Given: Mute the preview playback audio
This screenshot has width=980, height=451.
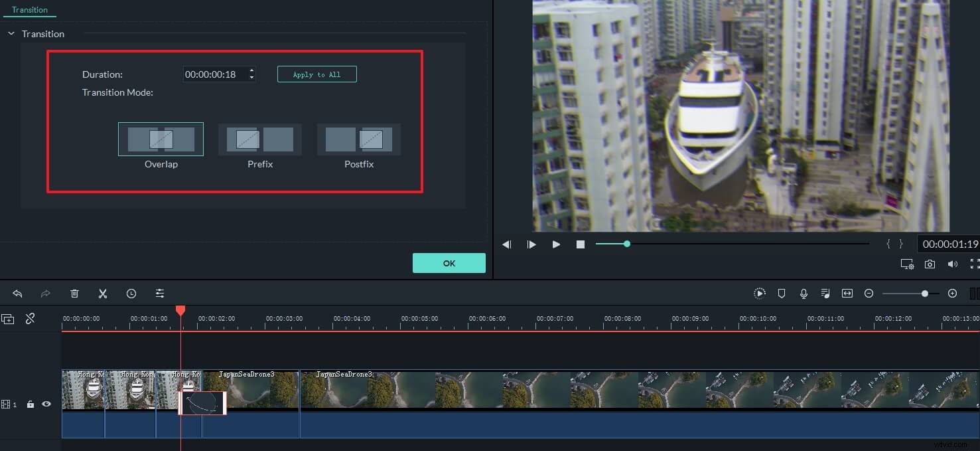Looking at the screenshot, I should [953, 264].
